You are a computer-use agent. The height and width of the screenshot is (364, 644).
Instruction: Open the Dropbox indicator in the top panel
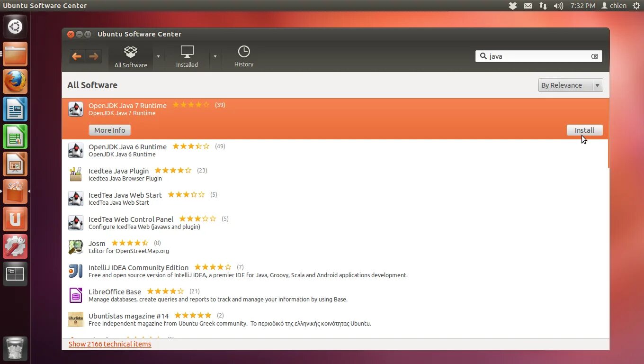[x=513, y=6]
